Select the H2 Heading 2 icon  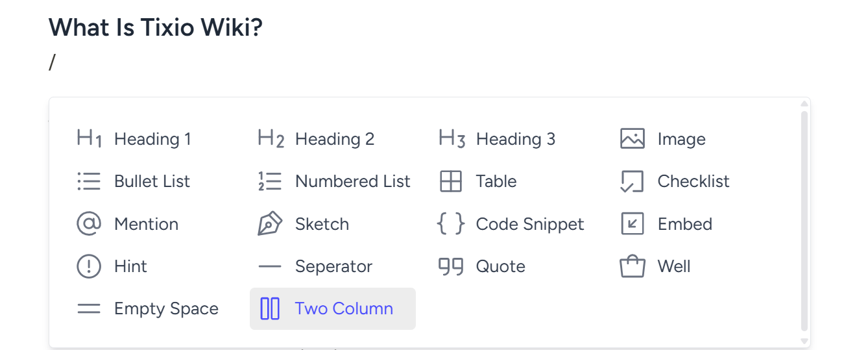(271, 139)
